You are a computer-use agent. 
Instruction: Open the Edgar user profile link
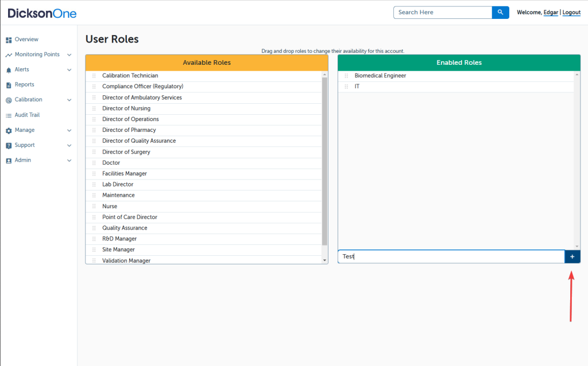pyautogui.click(x=550, y=13)
